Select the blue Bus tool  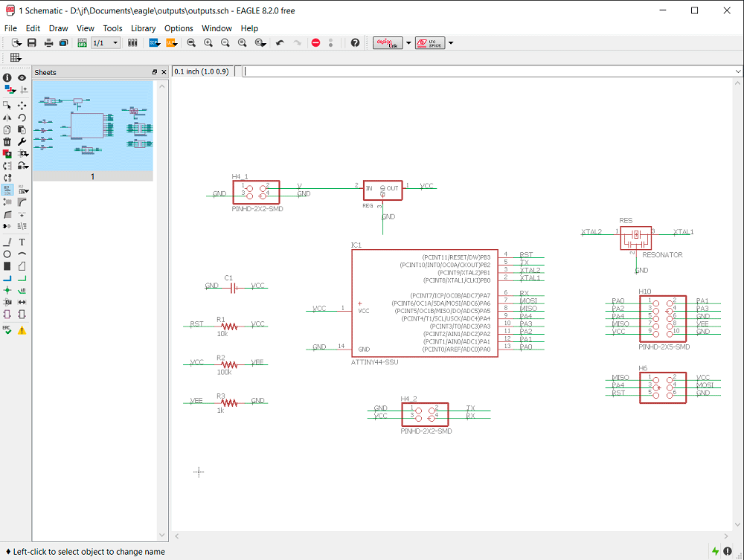point(7,278)
